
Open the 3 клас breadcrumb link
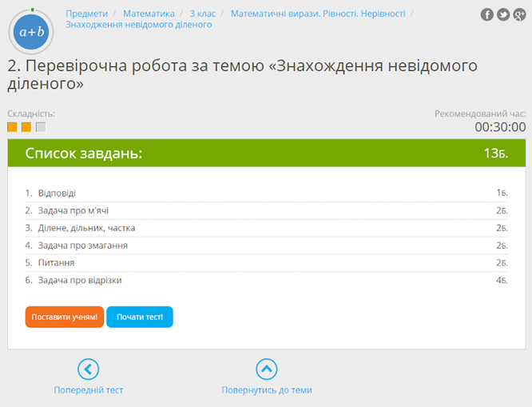(203, 14)
